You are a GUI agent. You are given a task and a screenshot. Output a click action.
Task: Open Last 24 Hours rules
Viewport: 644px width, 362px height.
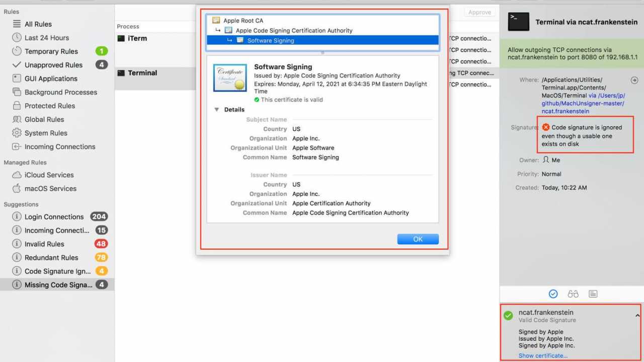tap(47, 38)
